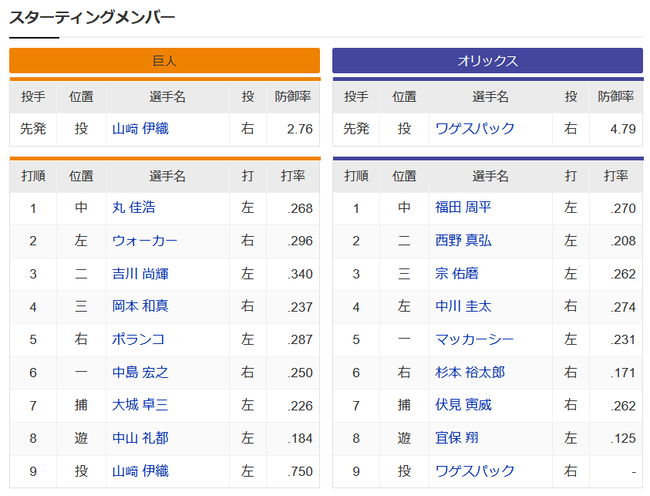The image size is (650, 496).
Task: Click 防御率 header in 巨人 pitcher table
Action: [293, 97]
